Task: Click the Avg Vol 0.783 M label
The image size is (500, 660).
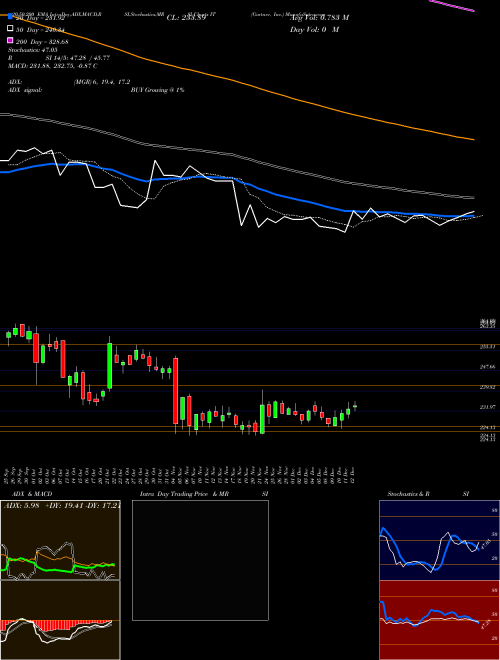Action: point(319,18)
